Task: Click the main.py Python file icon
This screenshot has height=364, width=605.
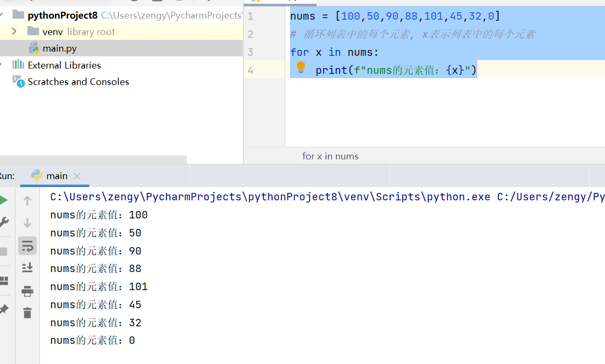Action: [35, 48]
